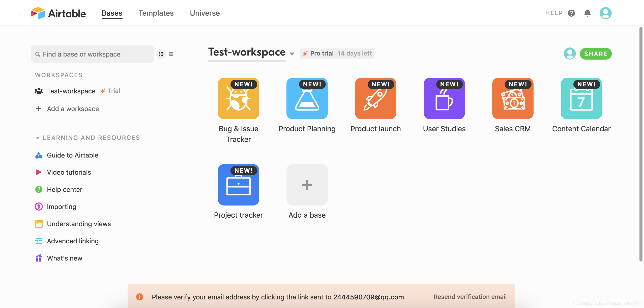Click the Content Calendar base name
Image resolution: width=644 pixels, height=308 pixels.
[x=581, y=129]
